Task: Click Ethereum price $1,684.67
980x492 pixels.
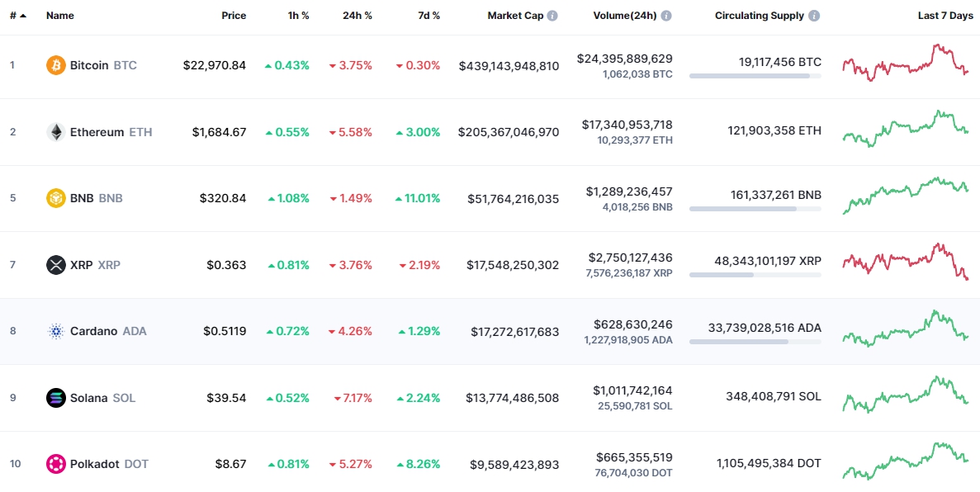Action: pos(219,132)
